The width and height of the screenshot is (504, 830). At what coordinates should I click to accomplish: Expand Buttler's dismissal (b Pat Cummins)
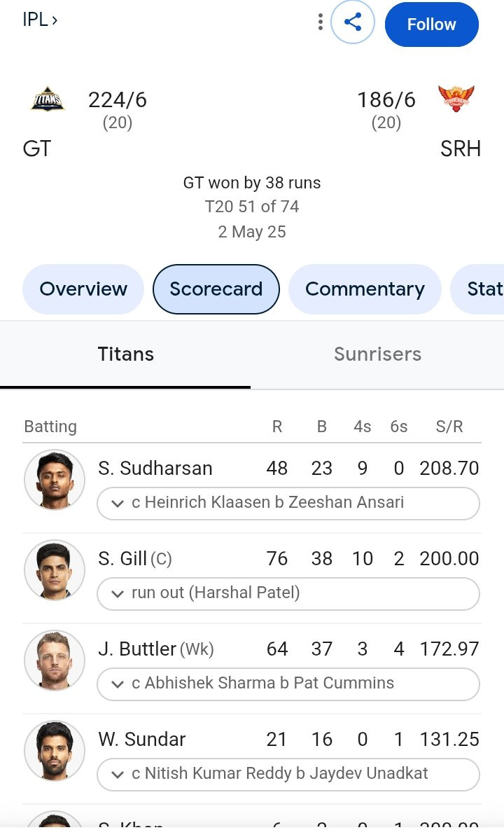[288, 684]
